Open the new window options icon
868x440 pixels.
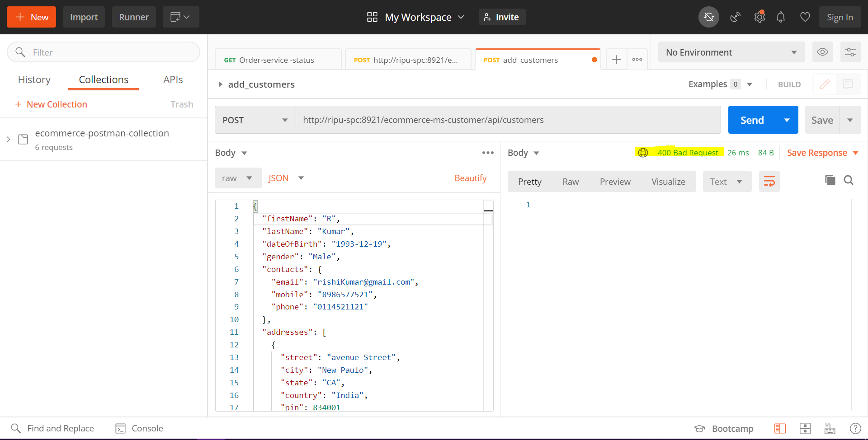tap(181, 17)
